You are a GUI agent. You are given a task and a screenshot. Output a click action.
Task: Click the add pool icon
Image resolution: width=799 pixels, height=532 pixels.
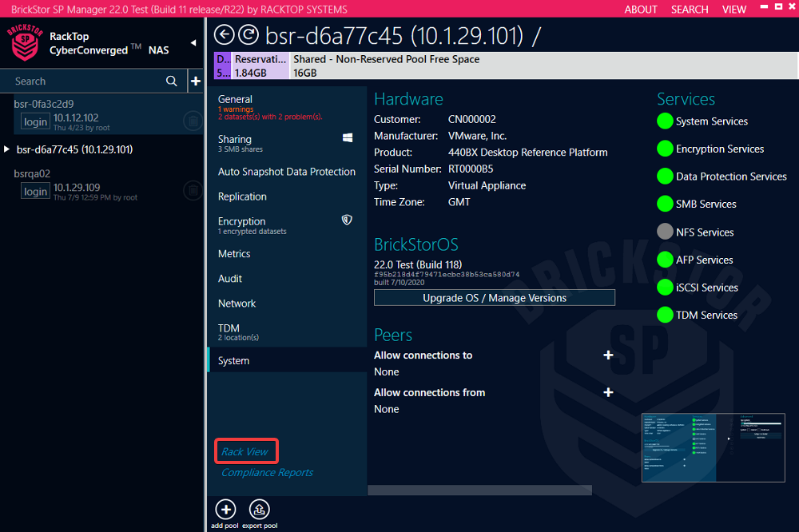click(225, 509)
